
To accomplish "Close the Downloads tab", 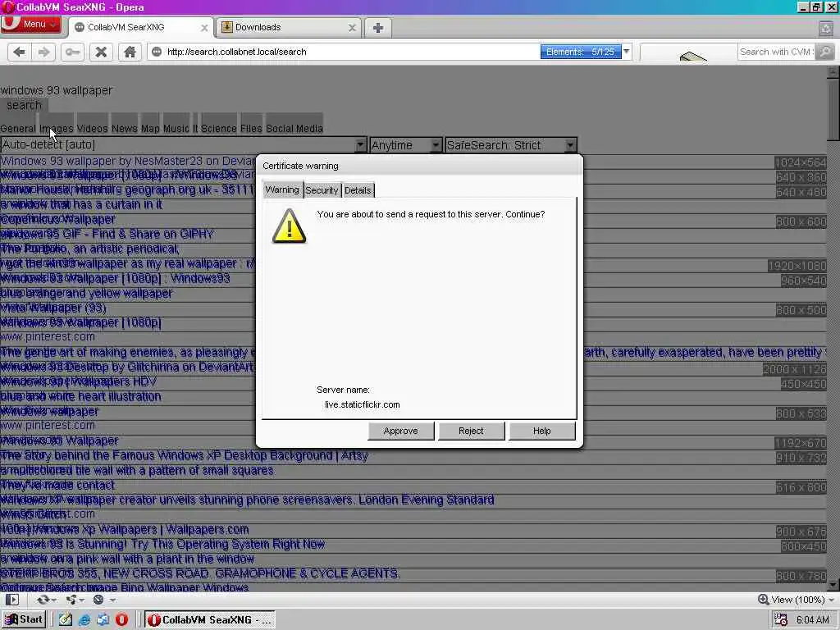I will point(352,28).
